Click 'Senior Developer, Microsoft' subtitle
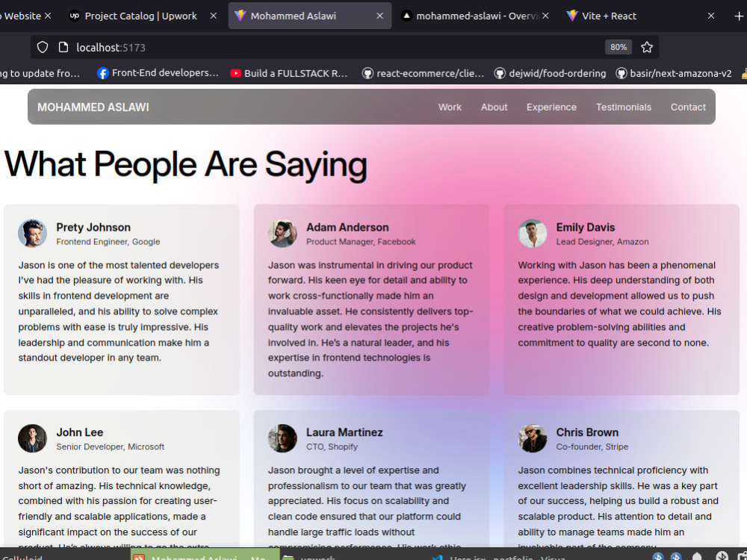The height and width of the screenshot is (560, 747). [110, 447]
